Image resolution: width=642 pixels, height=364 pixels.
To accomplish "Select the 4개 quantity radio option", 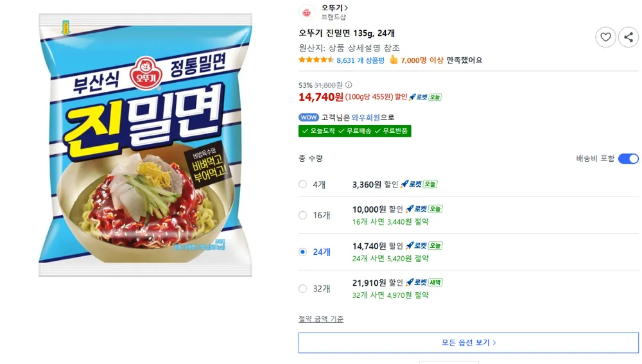I will (302, 184).
